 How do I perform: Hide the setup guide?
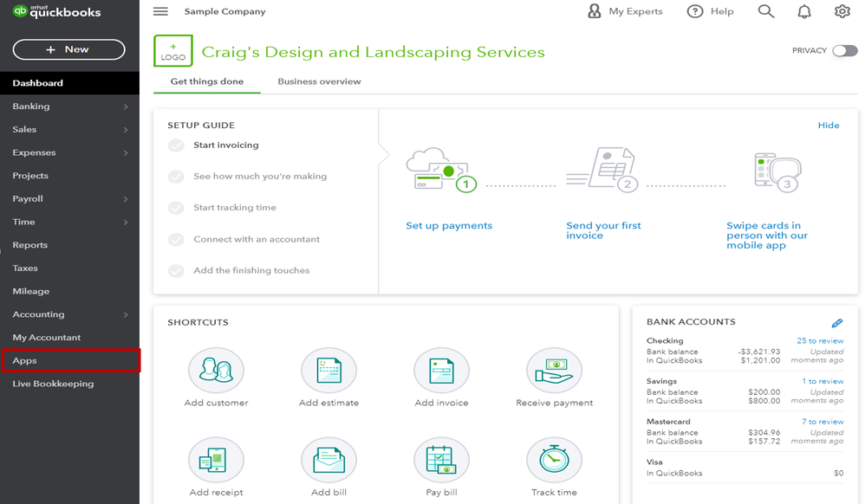point(828,126)
